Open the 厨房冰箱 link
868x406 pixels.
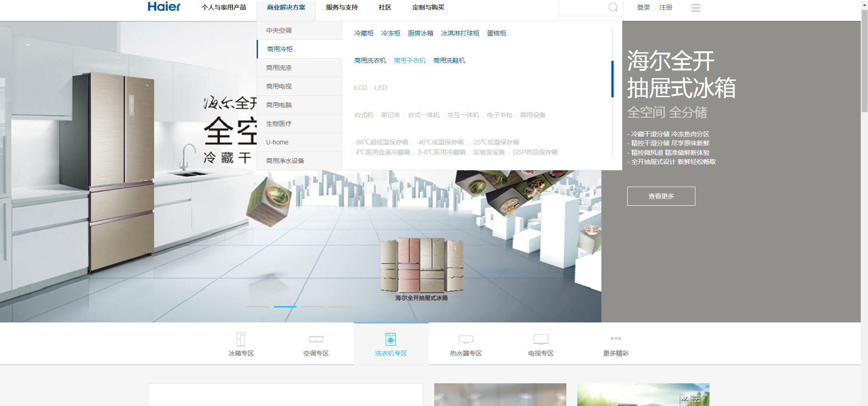click(x=421, y=33)
